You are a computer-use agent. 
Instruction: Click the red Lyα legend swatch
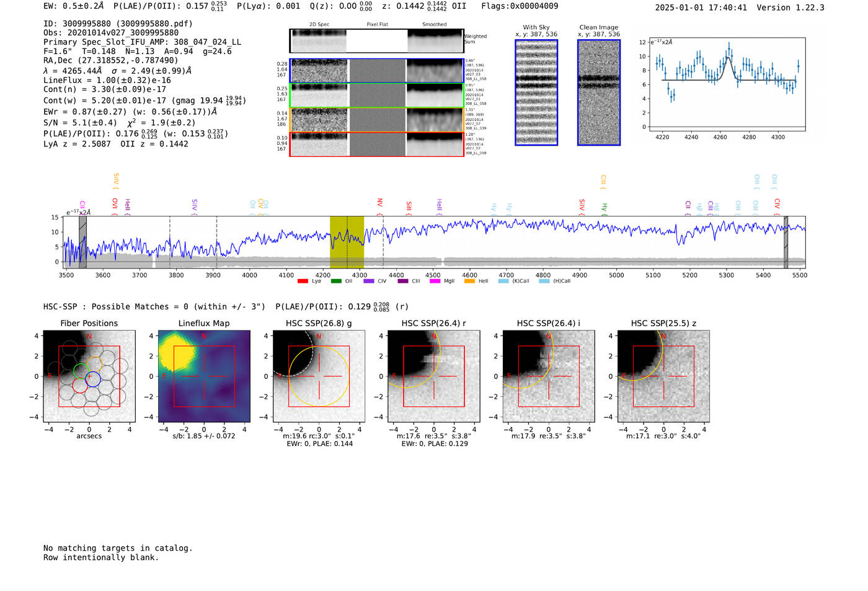[x=303, y=281]
